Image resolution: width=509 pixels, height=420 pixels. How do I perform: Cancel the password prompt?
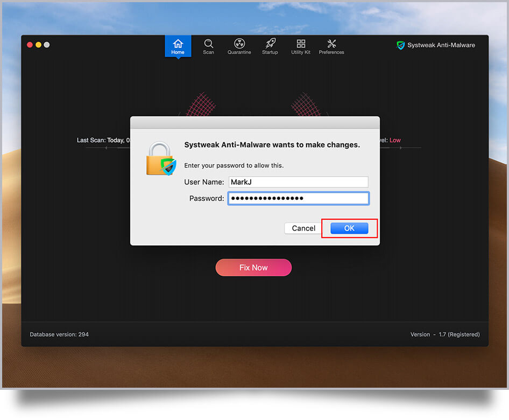tap(303, 228)
